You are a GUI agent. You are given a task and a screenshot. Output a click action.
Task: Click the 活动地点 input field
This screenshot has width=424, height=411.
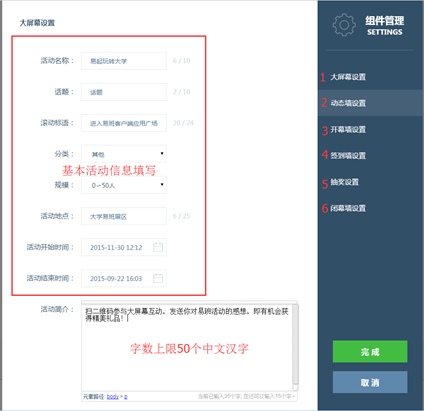pos(124,216)
